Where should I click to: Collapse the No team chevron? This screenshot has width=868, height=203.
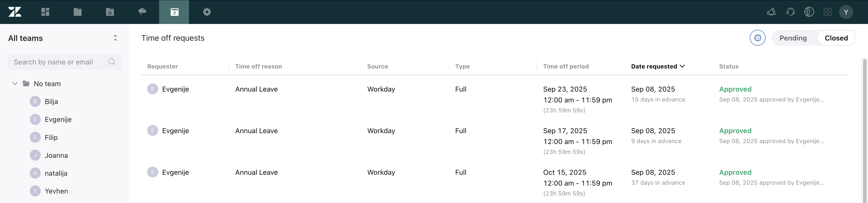15,83
